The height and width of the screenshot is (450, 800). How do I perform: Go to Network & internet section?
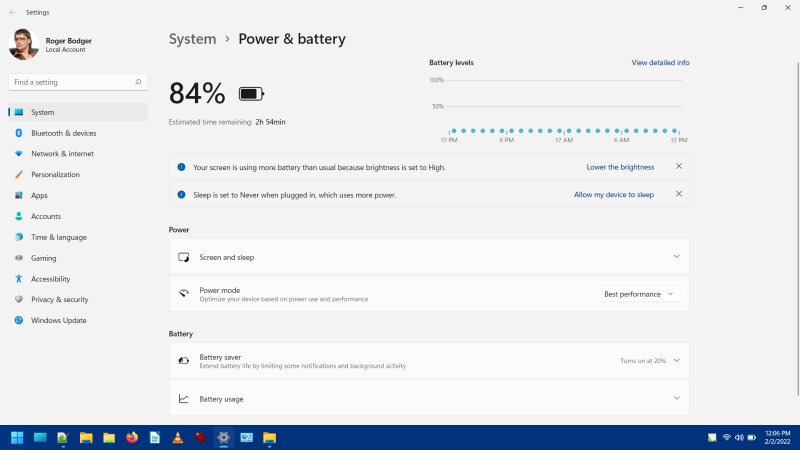pos(62,154)
